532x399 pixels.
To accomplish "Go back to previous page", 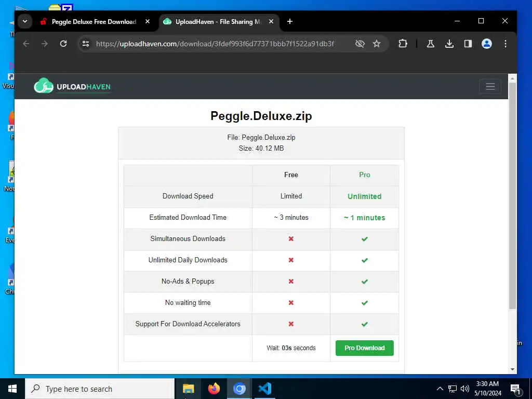I will pos(26,44).
